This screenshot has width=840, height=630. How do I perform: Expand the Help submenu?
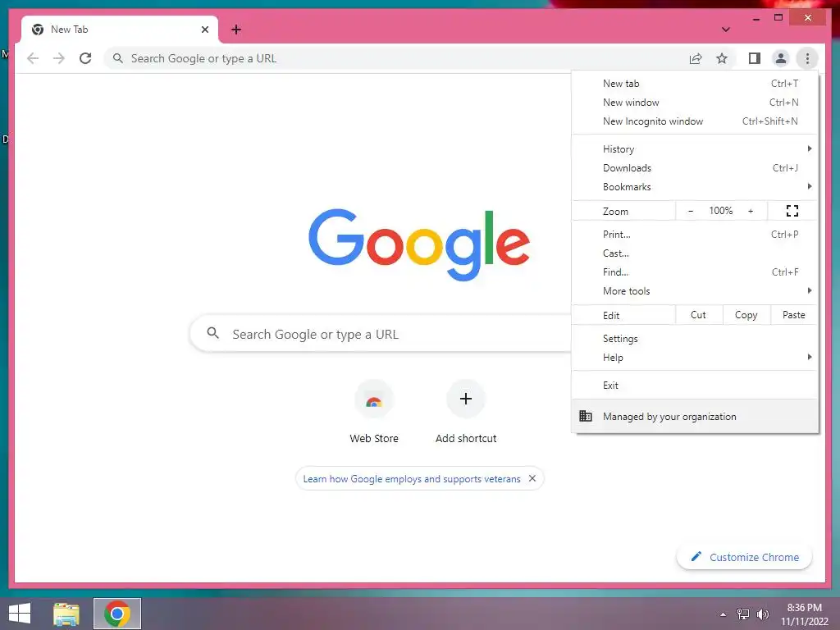(695, 358)
